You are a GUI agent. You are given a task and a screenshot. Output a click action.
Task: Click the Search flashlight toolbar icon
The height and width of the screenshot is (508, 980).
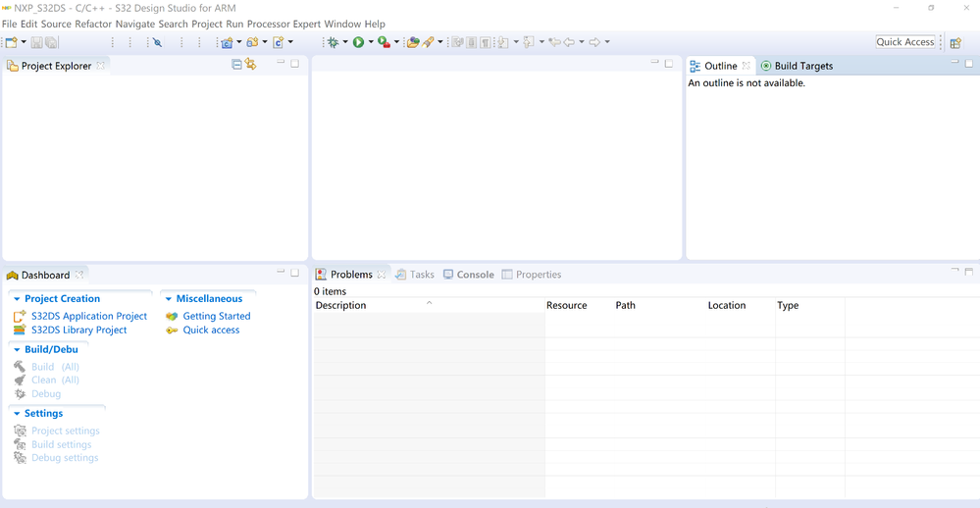pos(428,42)
